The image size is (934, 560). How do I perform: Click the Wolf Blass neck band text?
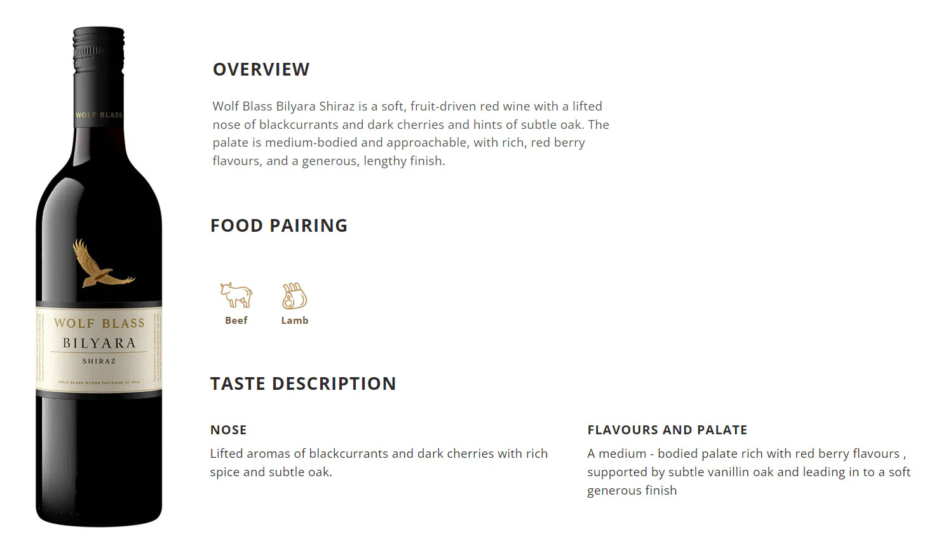pyautogui.click(x=98, y=115)
